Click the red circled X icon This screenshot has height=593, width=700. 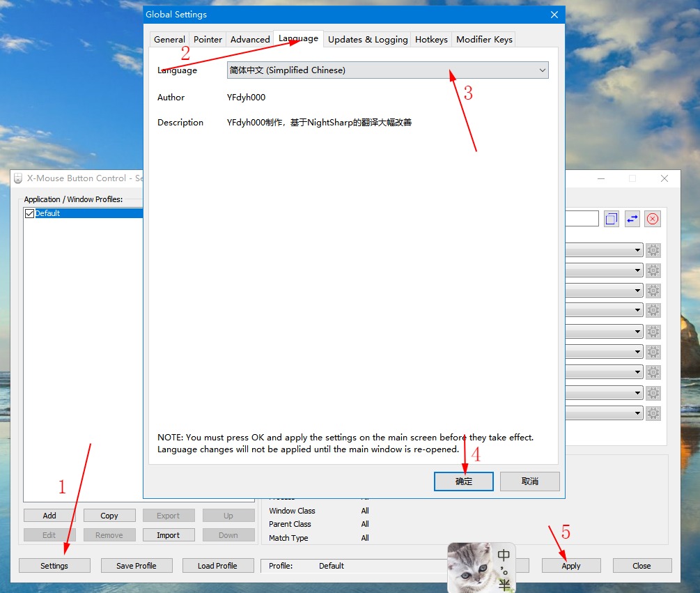[653, 219]
